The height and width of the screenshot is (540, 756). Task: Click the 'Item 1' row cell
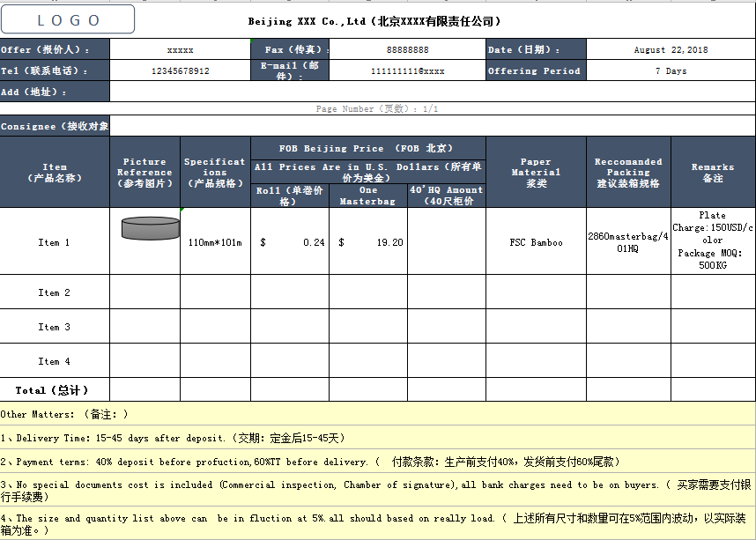point(55,242)
